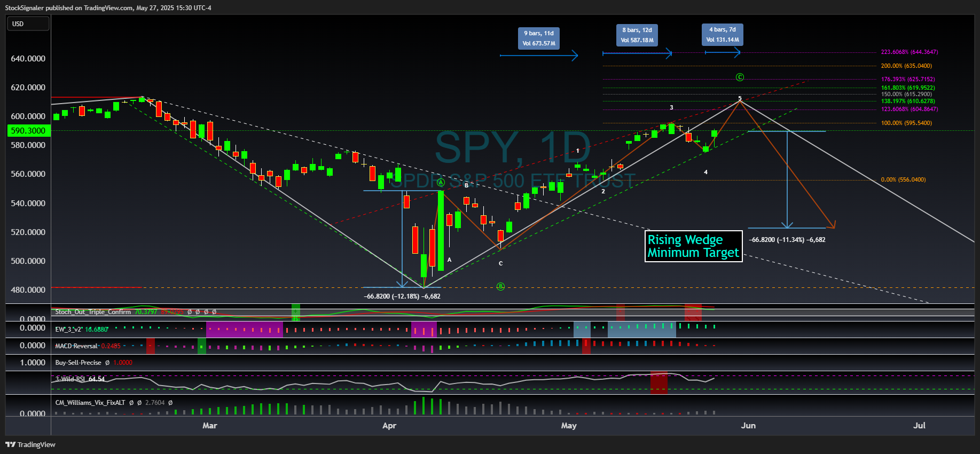980x454 pixels.
Task: Click the 3-Wild-RSI indicator label
Action: tap(70, 379)
